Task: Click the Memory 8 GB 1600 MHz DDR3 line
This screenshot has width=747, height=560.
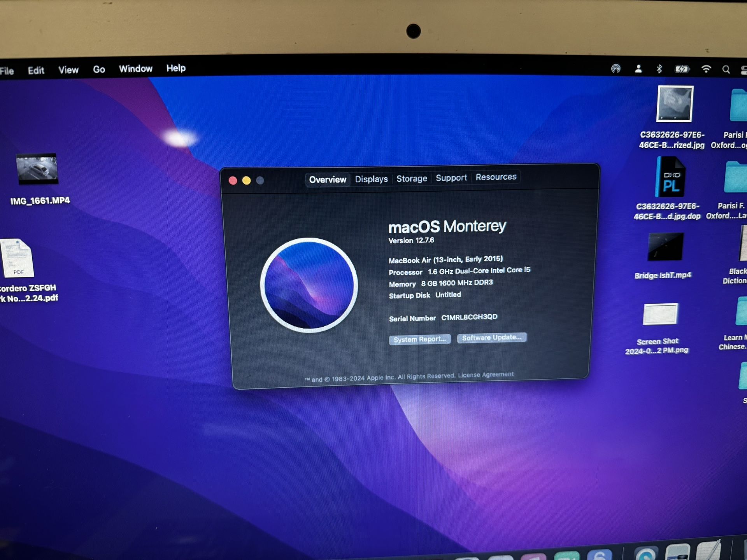Action: pos(441,283)
